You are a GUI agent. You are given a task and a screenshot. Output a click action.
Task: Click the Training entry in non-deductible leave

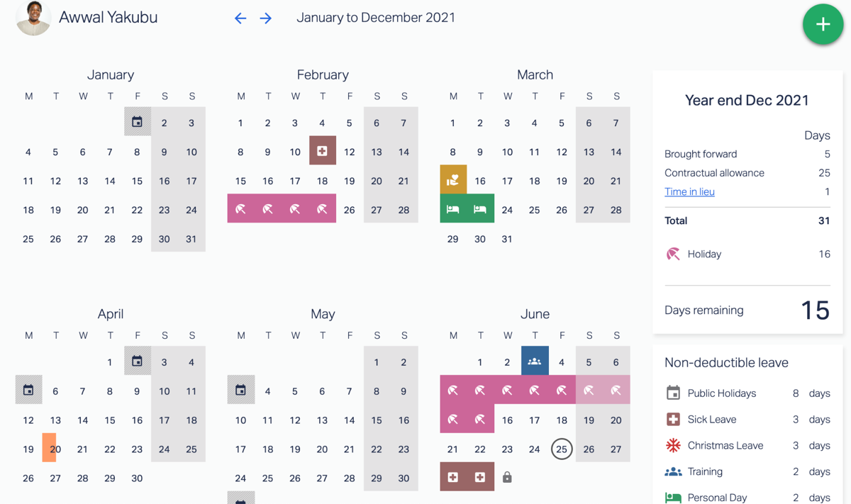point(747,471)
